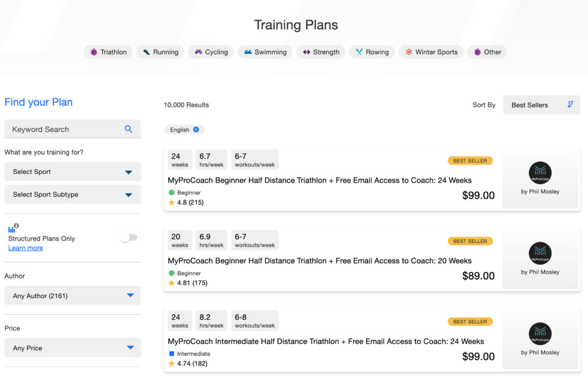The image size is (588, 376).
Task: Select the Rowing category tab
Action: click(372, 52)
